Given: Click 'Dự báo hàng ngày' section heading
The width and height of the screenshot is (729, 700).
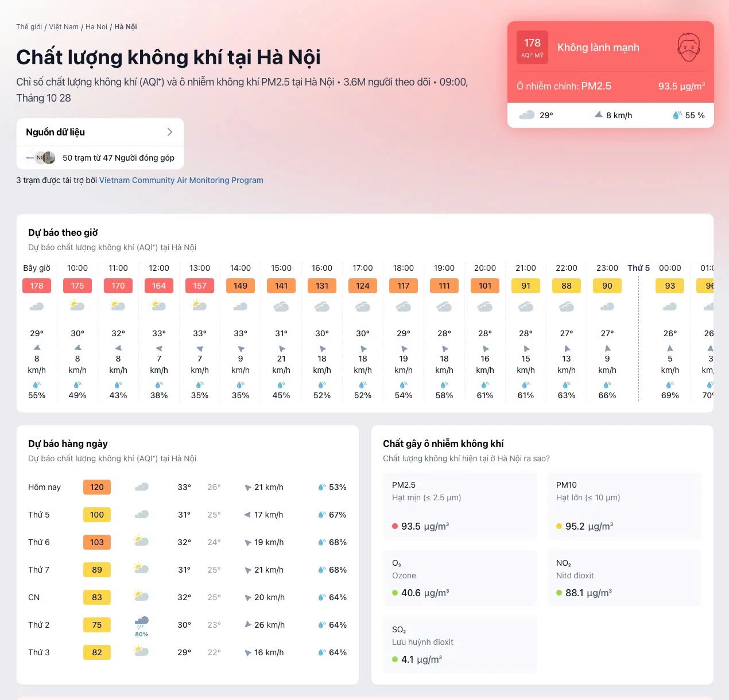Looking at the screenshot, I should click(x=68, y=444).
